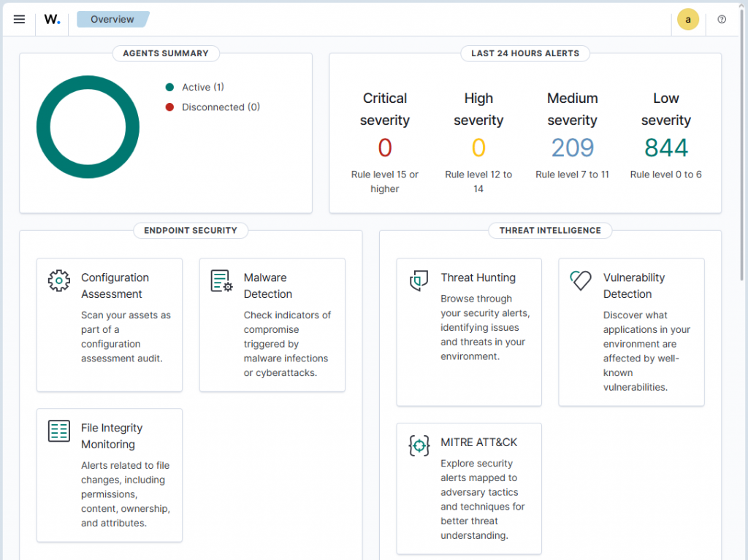Click the Malware Detection document icon

pos(222,281)
